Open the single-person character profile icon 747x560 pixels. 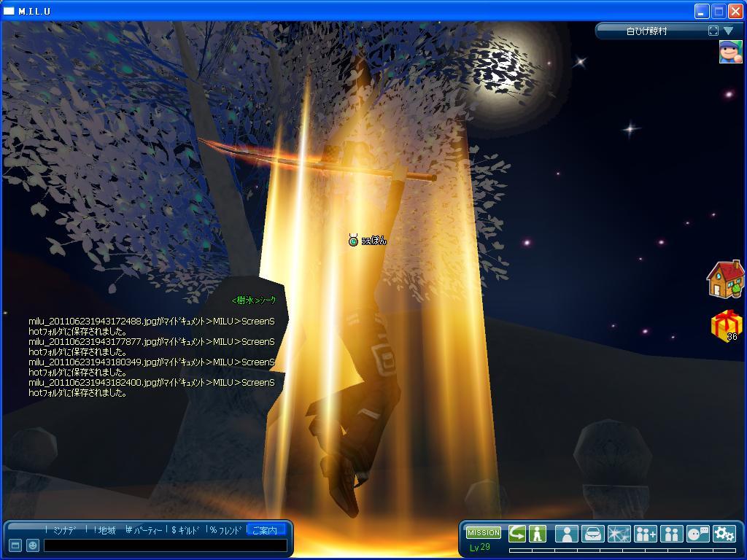click(x=567, y=534)
